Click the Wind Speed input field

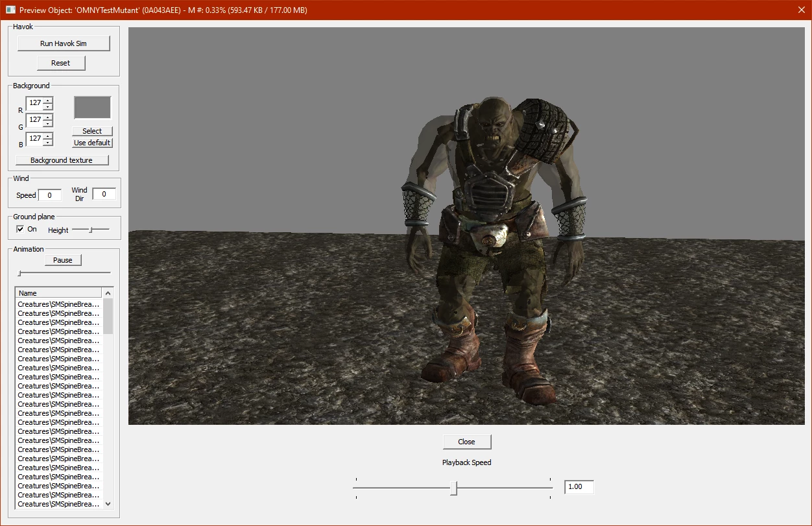tap(50, 195)
